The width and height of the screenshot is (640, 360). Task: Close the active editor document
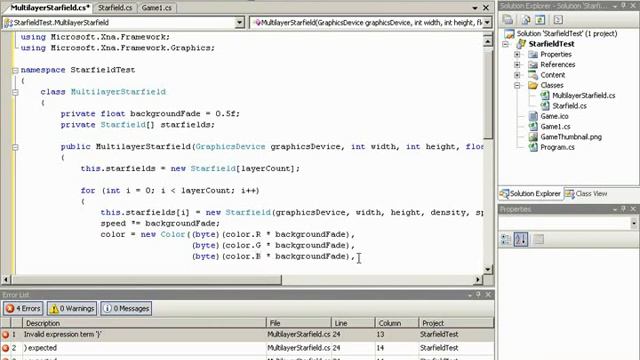(486, 8)
